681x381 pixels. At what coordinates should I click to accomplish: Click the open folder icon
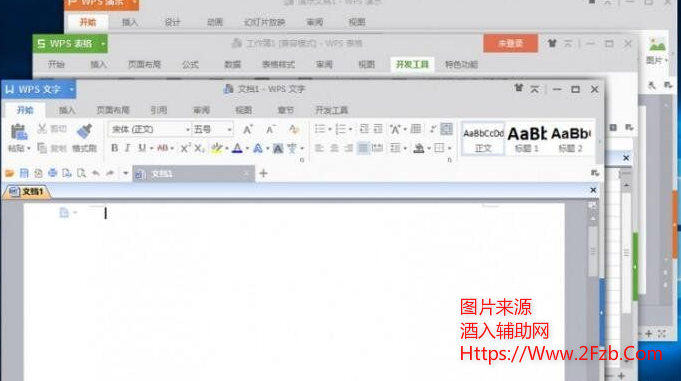(10, 173)
